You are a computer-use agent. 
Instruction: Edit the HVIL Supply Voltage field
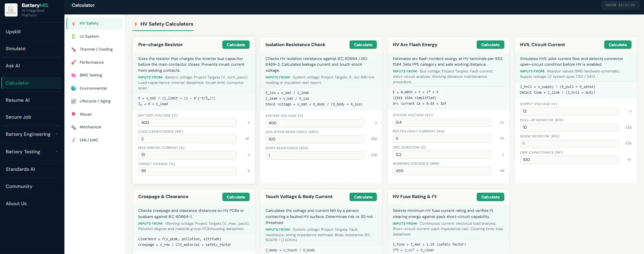point(569,111)
